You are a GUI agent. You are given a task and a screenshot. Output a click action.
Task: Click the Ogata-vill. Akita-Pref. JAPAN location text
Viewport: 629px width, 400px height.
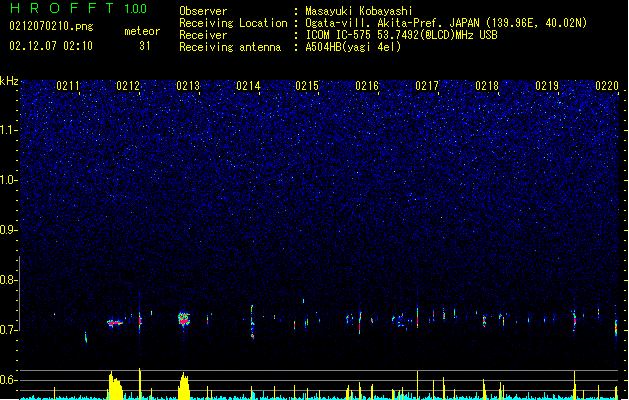point(446,23)
